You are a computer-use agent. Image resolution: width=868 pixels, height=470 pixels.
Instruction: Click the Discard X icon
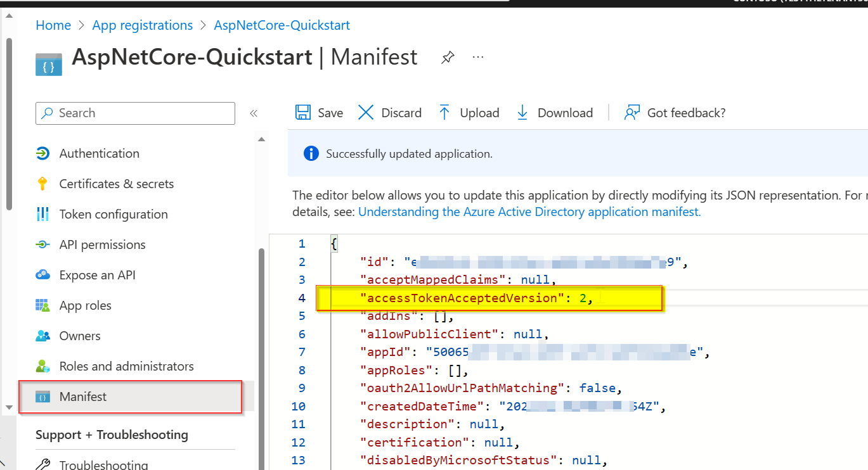pos(366,113)
